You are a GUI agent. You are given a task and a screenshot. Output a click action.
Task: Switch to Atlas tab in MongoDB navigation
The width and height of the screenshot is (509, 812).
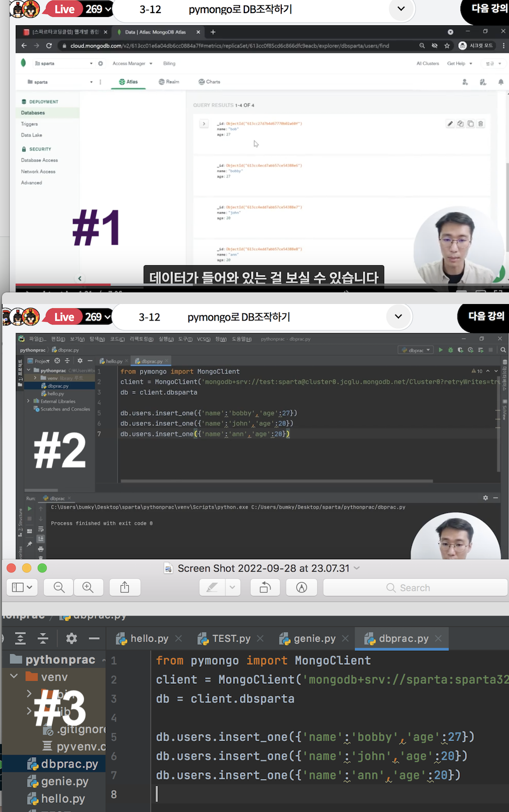128,82
